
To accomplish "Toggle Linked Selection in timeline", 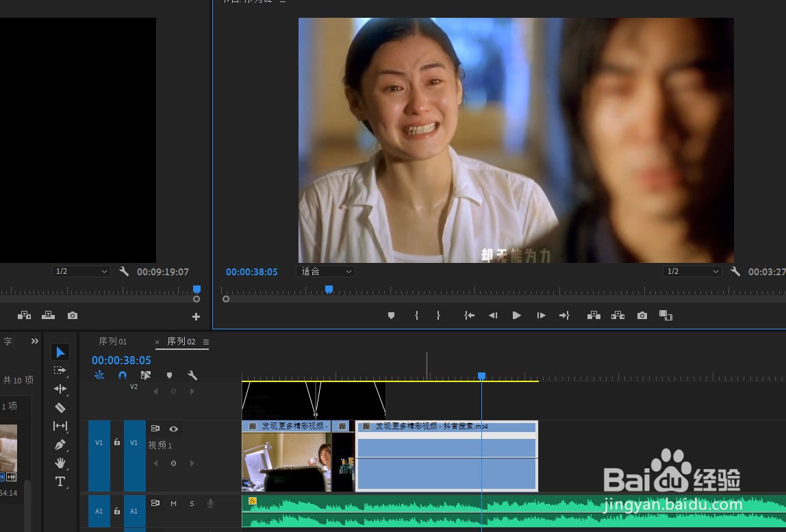I will click(146, 375).
